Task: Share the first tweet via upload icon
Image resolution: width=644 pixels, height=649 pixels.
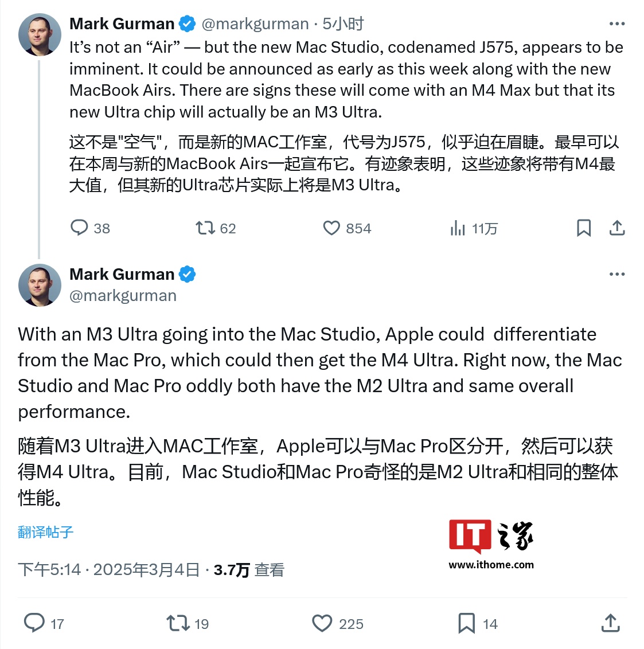Action: click(x=616, y=228)
